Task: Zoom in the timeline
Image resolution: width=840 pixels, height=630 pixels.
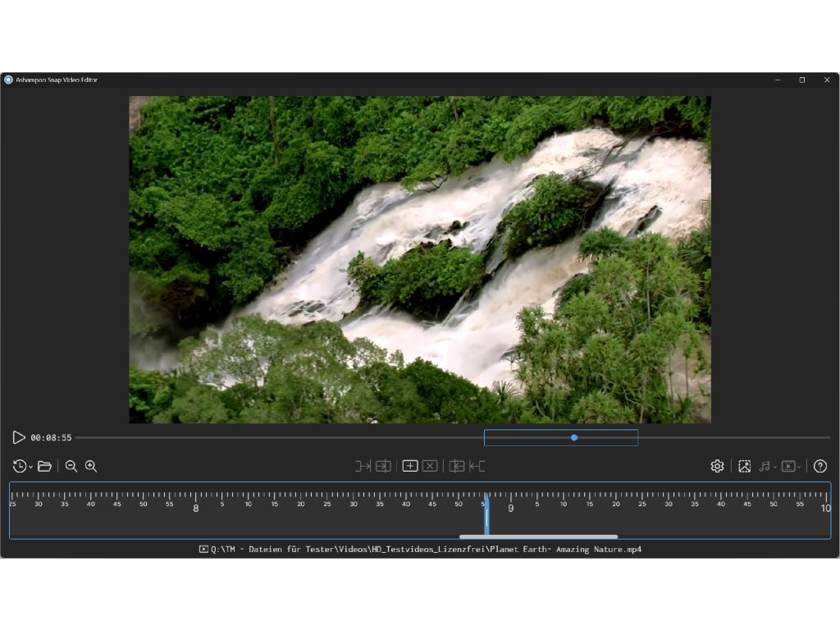Action: 91,466
